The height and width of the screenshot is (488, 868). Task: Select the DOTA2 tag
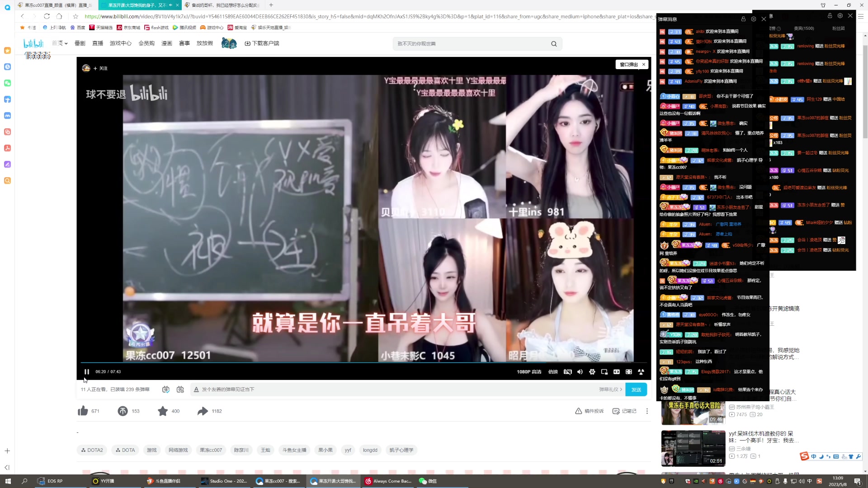(x=92, y=450)
